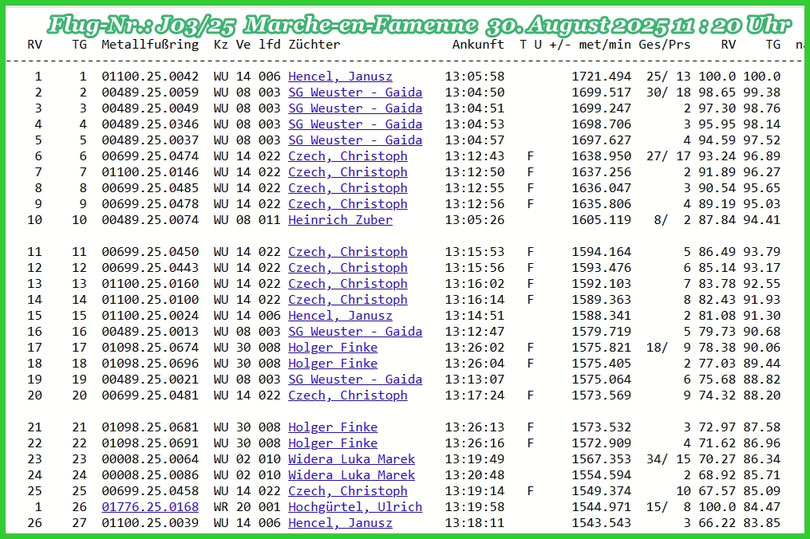Select speed value 1549.374

pos(601,491)
